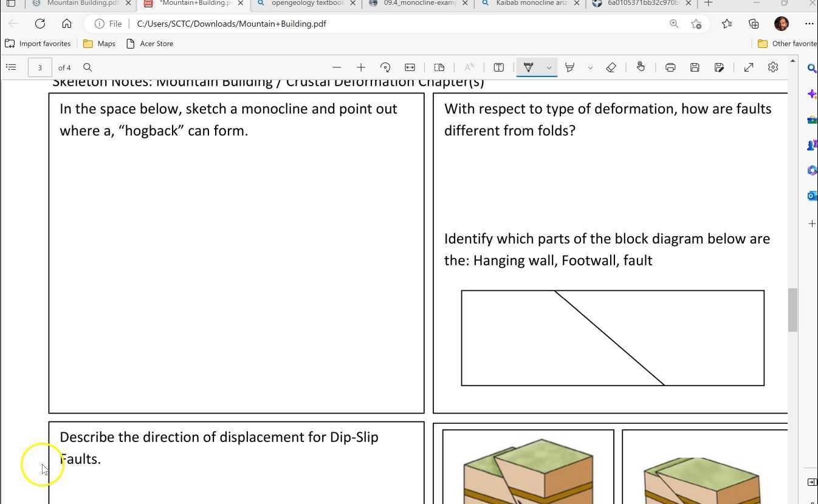Toggle full screen PDF view

pyautogui.click(x=749, y=67)
